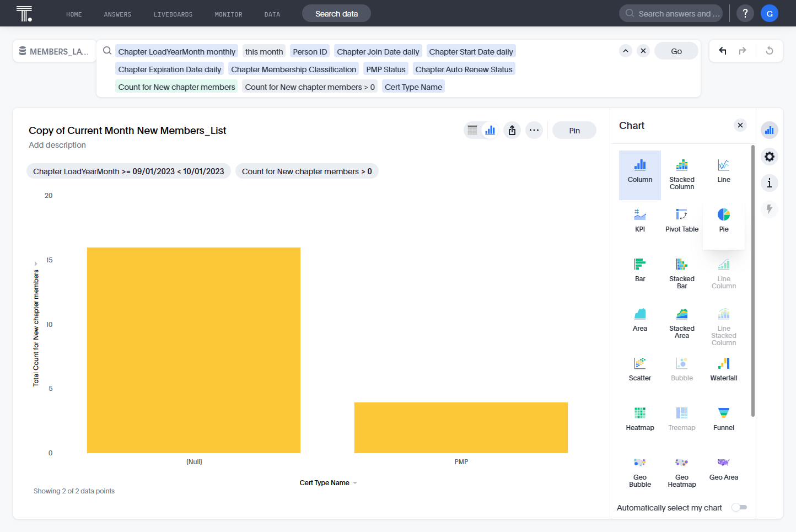Open the Liveboards tab
The height and width of the screenshot is (532, 796).
point(173,14)
